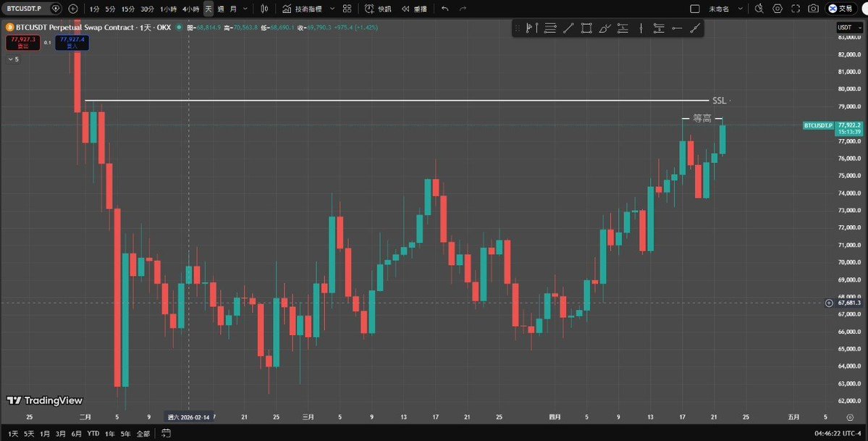
Task: Take a chart snapshot with camera icon
Action: point(813,9)
